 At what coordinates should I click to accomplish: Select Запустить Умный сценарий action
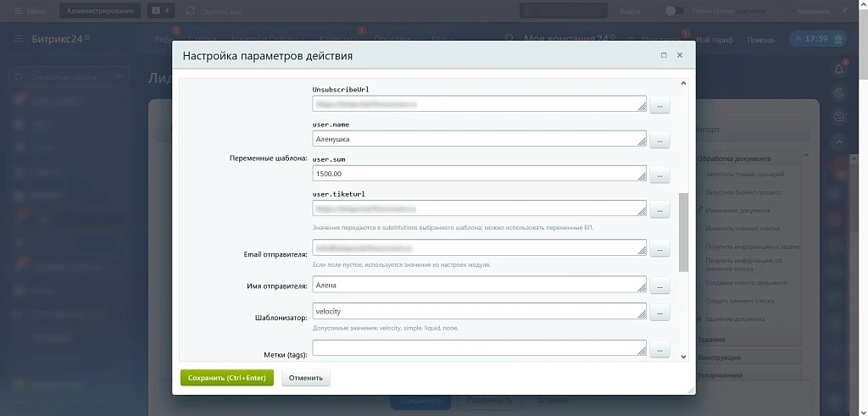(744, 174)
